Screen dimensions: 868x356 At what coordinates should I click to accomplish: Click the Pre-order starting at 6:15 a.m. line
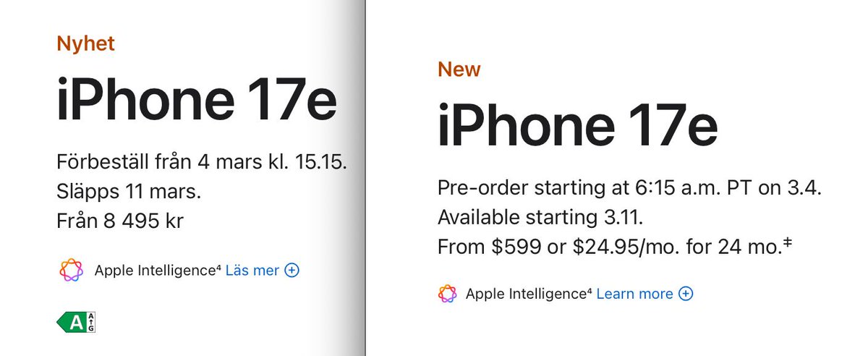[x=629, y=187]
